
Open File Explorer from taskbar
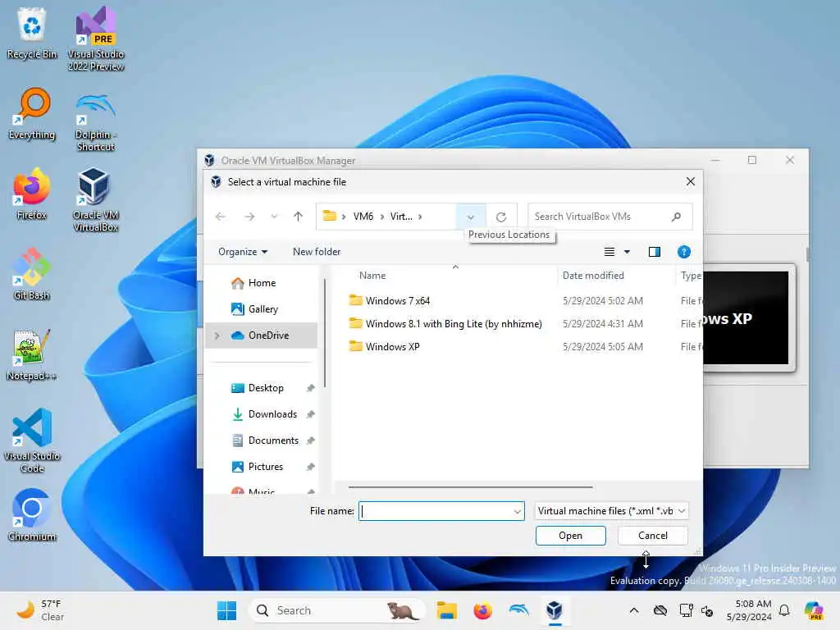(x=446, y=610)
